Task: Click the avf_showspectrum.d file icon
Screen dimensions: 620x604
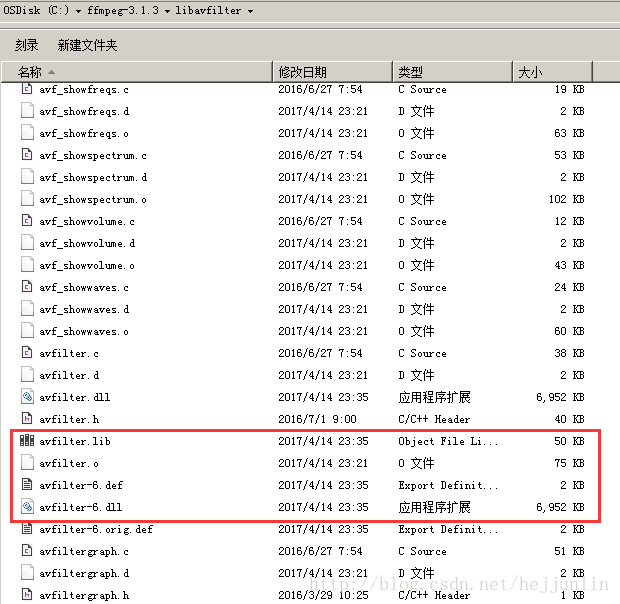Action: [27, 177]
